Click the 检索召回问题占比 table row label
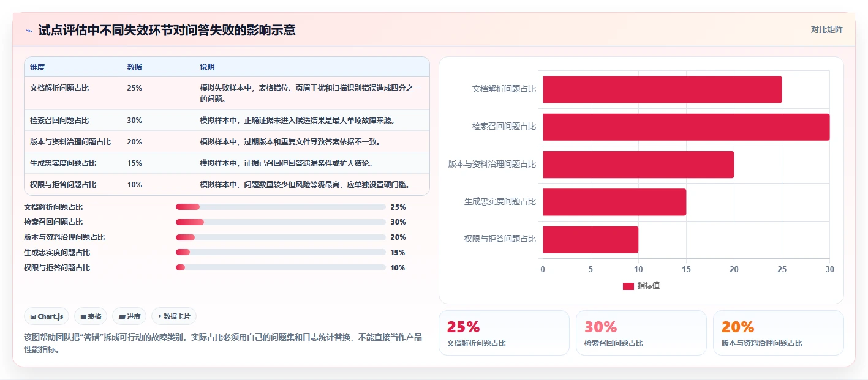868x380 pixels. 59,121
